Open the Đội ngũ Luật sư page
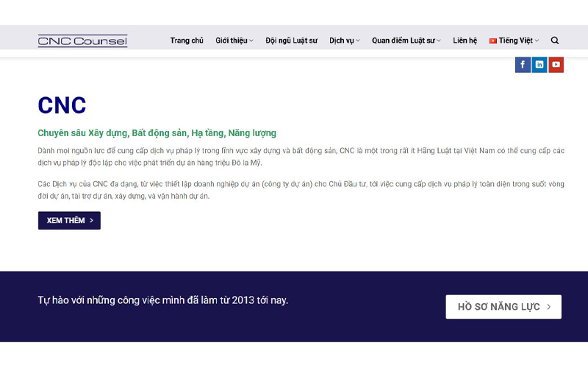This screenshot has height=368, width=588. coord(291,40)
